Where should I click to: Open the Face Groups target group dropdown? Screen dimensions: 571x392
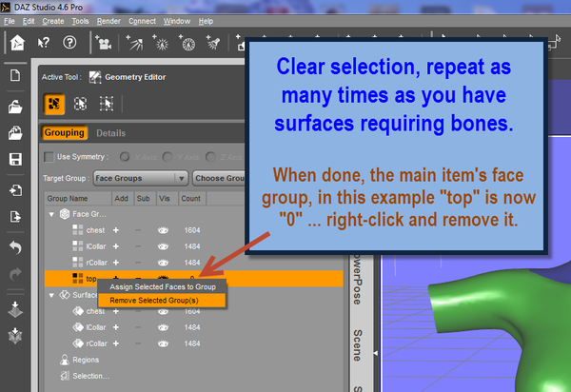tap(141, 178)
